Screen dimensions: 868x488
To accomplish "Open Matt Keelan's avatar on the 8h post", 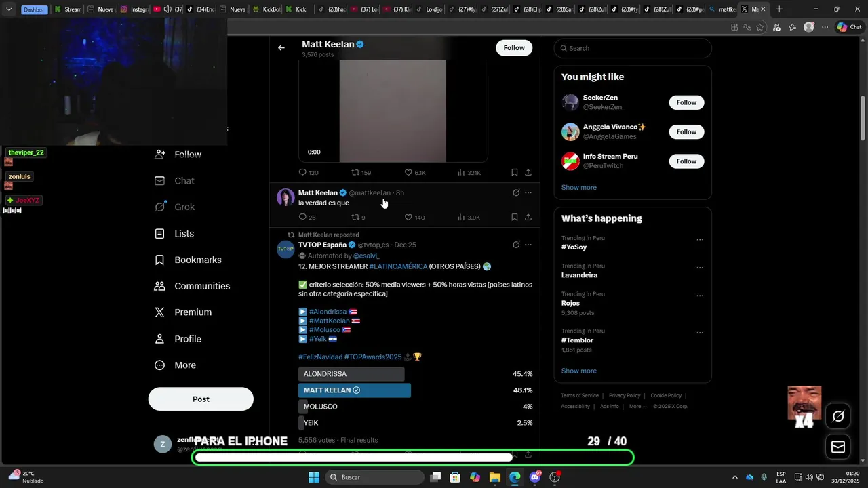I will click(x=285, y=197).
